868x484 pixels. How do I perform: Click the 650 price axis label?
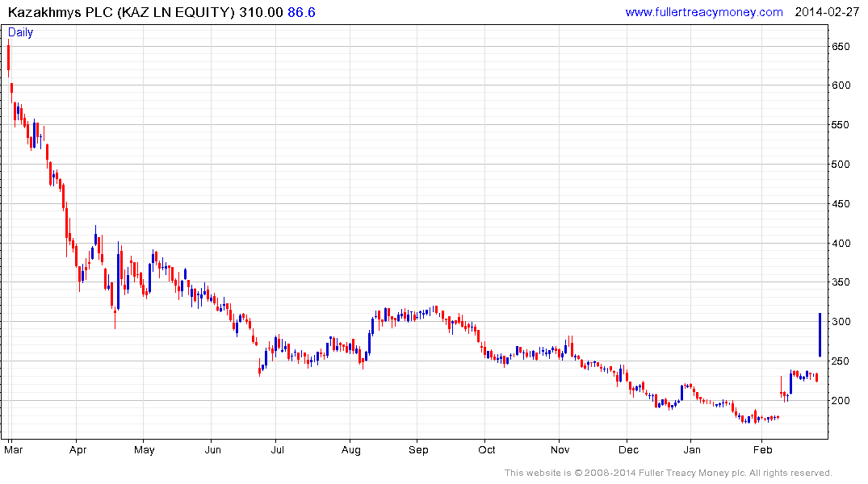point(841,47)
